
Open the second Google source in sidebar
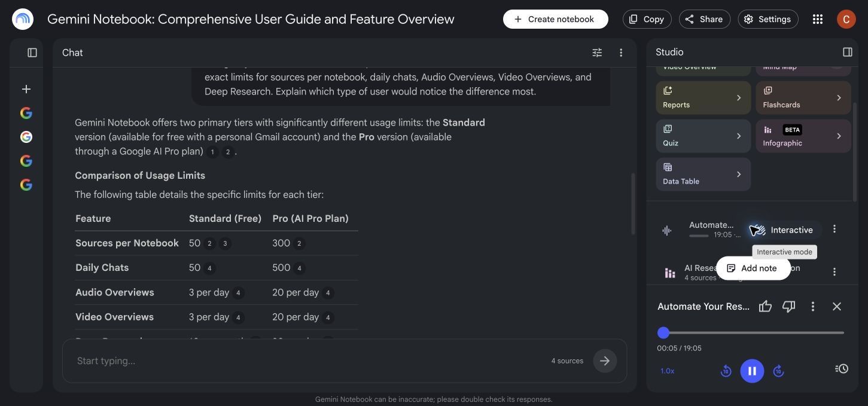(x=26, y=137)
